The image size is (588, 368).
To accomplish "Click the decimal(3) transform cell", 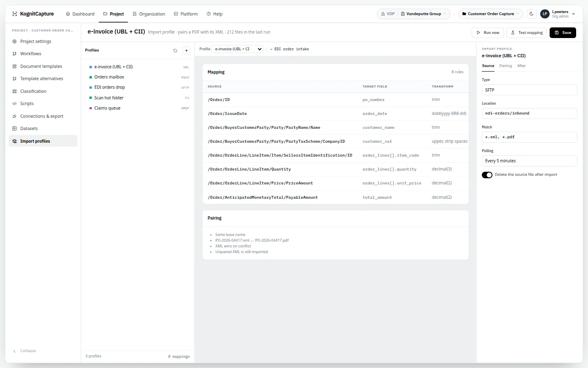I will pyautogui.click(x=442, y=169).
